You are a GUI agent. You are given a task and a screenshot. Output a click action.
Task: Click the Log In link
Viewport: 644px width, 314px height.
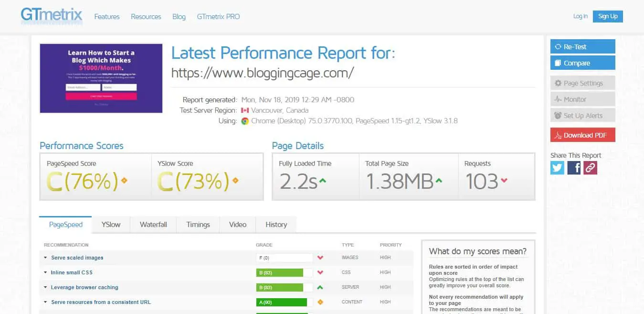point(581,16)
